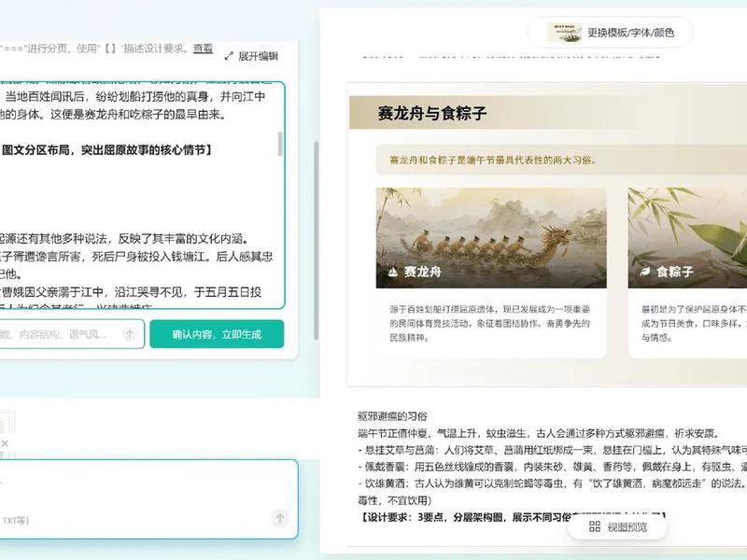Screen dimensions: 747x560
Task: Click the text 图文分区布局，突出屈原故事的核心情节
Action: 106,150
